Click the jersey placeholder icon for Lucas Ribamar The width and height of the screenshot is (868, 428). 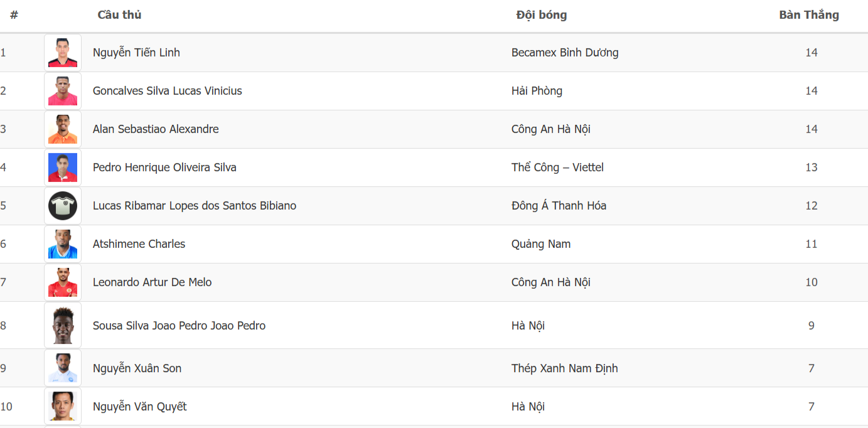click(x=63, y=206)
